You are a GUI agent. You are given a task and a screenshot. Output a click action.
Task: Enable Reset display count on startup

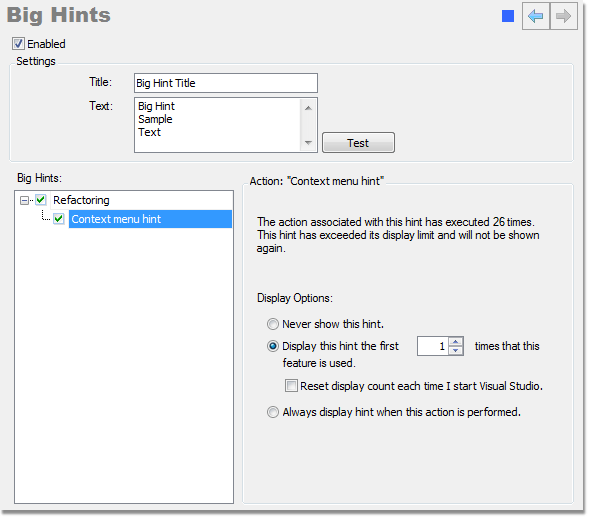pos(291,385)
